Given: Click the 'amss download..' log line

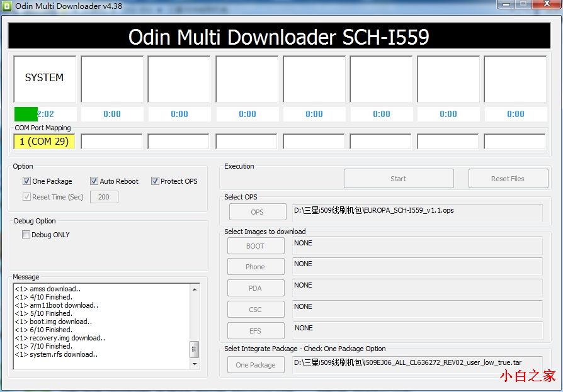Looking at the screenshot, I should (48, 289).
